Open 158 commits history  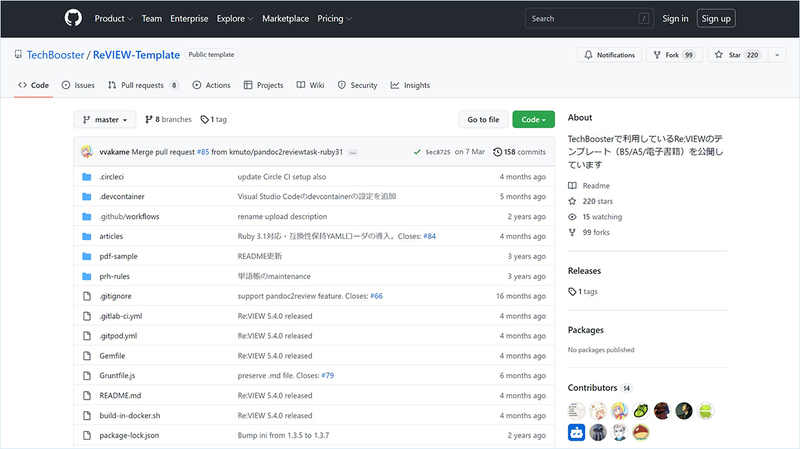pyautogui.click(x=519, y=152)
